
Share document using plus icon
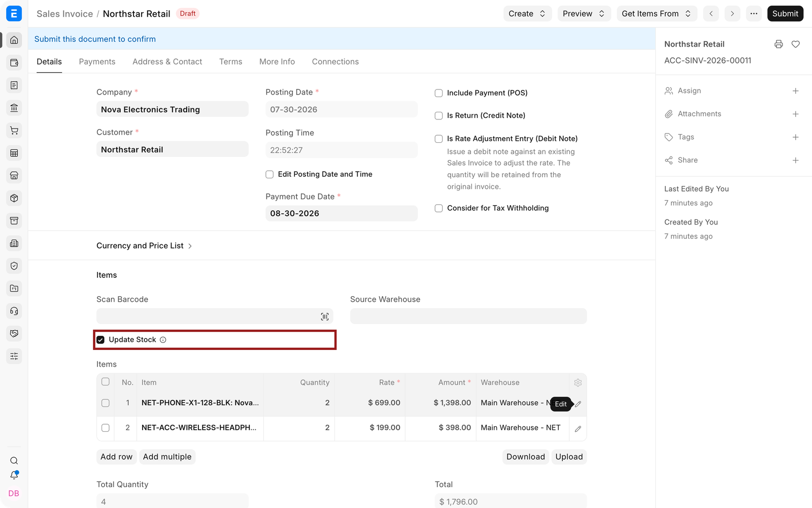click(x=796, y=161)
